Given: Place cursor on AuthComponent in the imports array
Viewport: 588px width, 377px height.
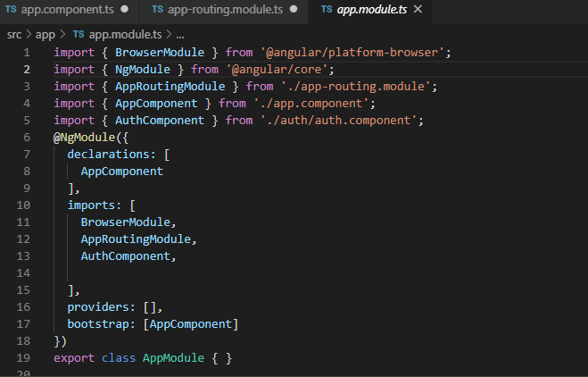Looking at the screenshot, I should [x=126, y=256].
